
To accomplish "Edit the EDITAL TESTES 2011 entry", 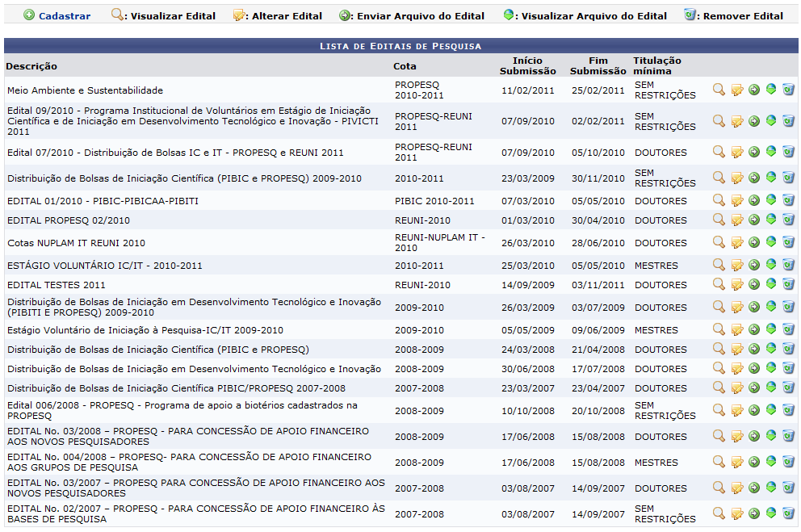I will (x=736, y=284).
